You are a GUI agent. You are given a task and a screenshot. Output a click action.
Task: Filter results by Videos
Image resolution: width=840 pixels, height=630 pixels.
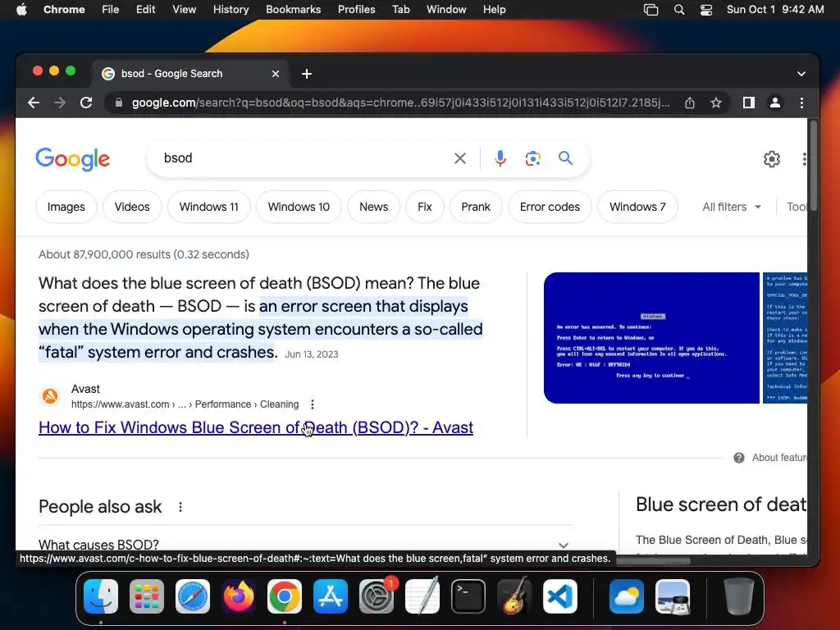click(x=132, y=207)
